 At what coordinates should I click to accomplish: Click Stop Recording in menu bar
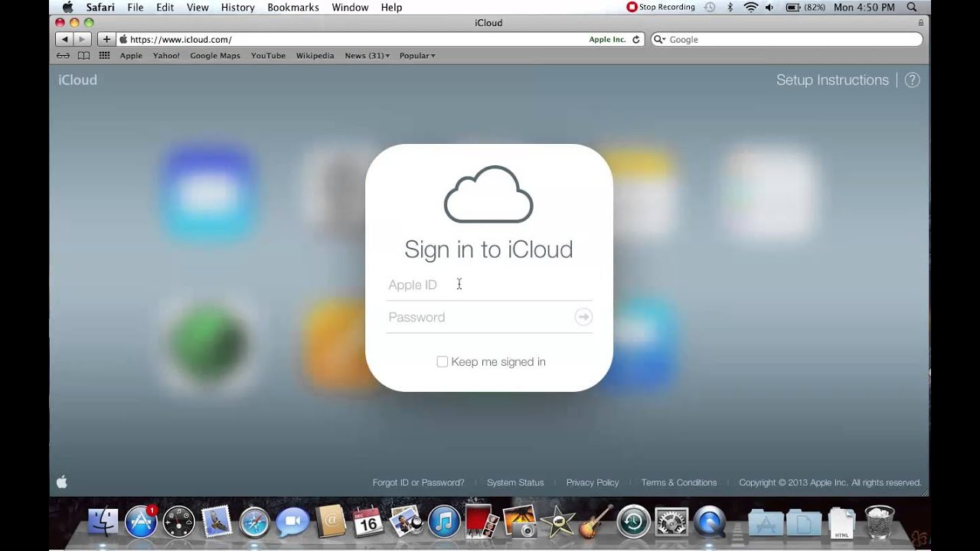click(661, 7)
